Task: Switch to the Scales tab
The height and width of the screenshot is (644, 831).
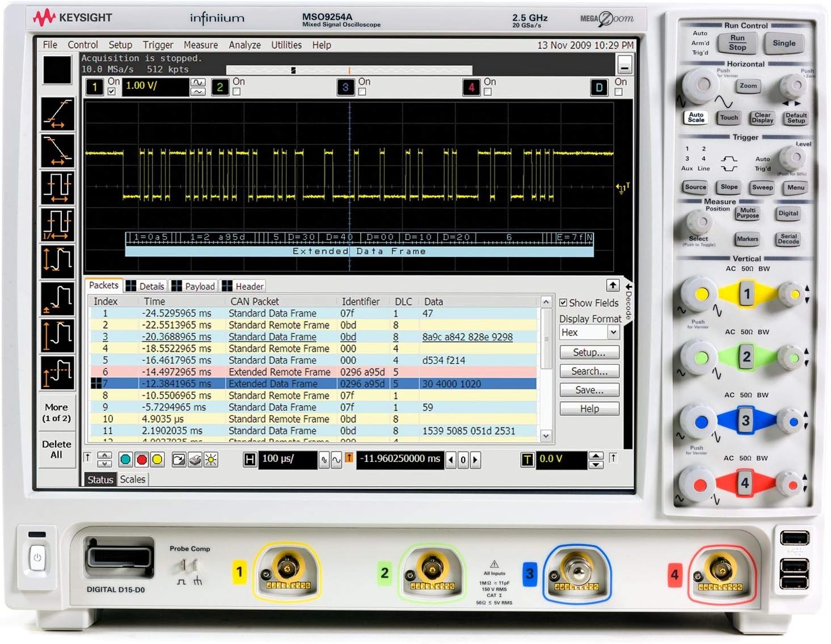Action: [x=132, y=479]
